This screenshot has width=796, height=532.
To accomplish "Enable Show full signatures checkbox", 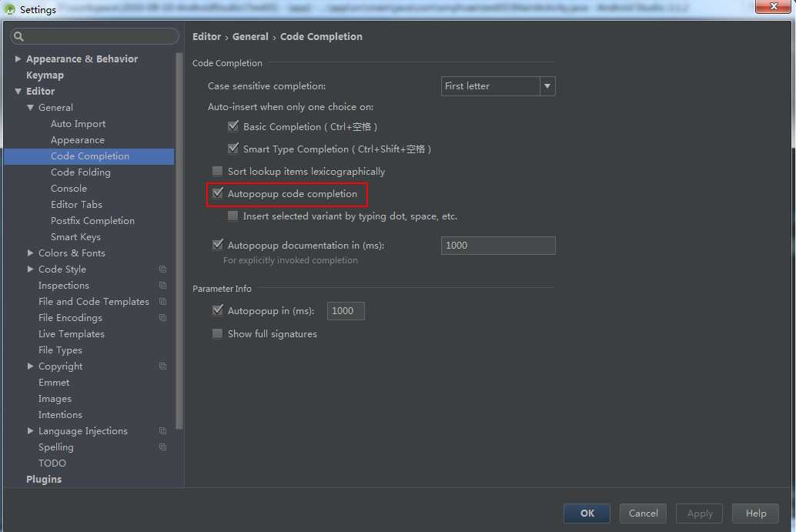I will click(217, 333).
